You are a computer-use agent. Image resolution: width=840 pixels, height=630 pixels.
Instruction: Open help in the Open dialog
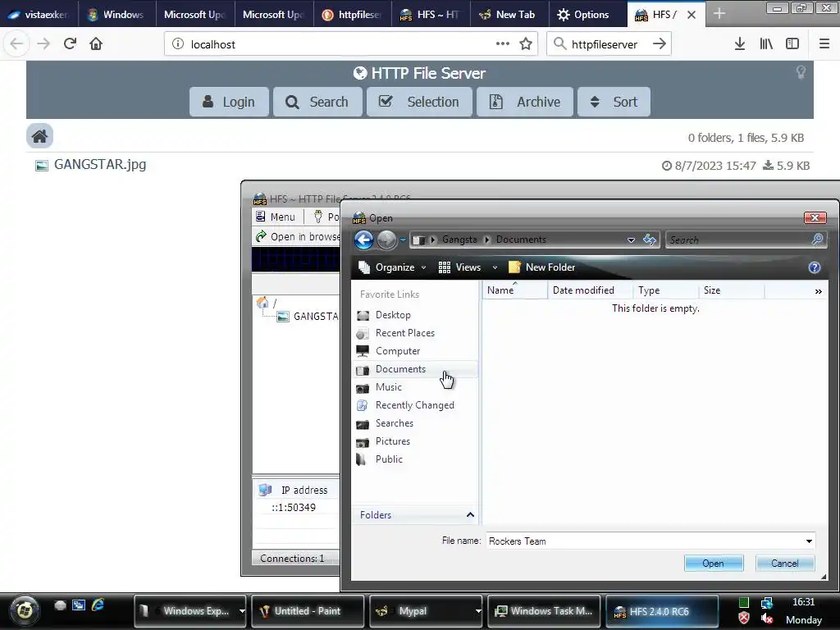point(815,267)
